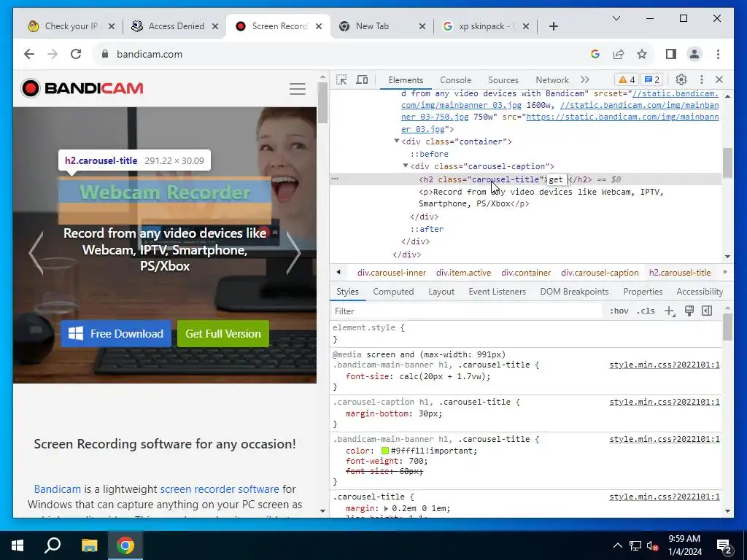
Task: Click the rendering emulation paintbrush icon
Action: (x=689, y=311)
